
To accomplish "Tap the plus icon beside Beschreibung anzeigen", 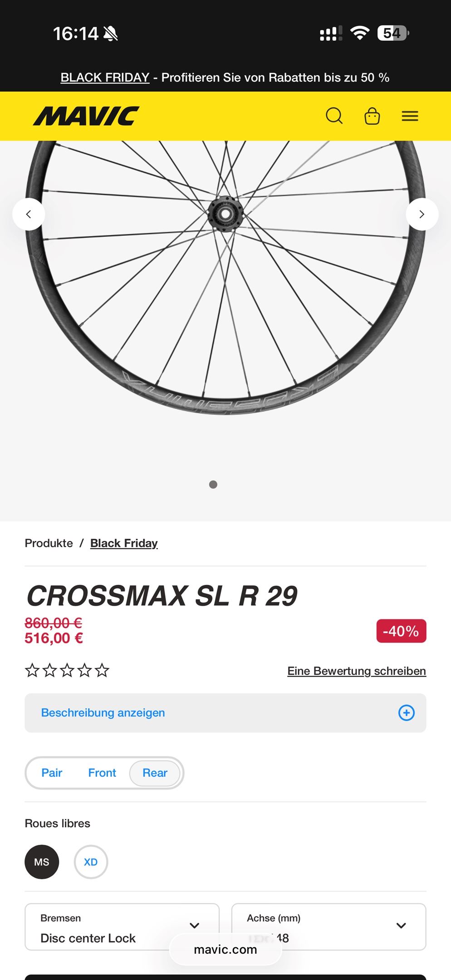I will (x=406, y=713).
